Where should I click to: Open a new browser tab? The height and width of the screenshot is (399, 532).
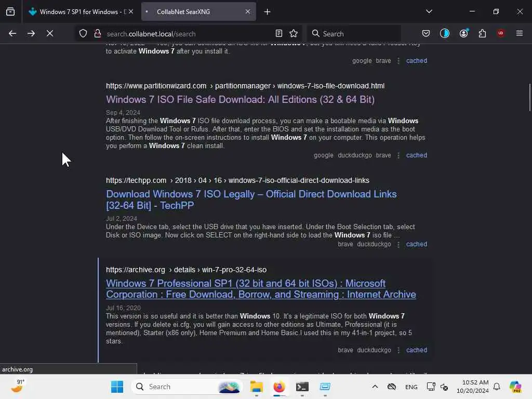[x=268, y=12]
